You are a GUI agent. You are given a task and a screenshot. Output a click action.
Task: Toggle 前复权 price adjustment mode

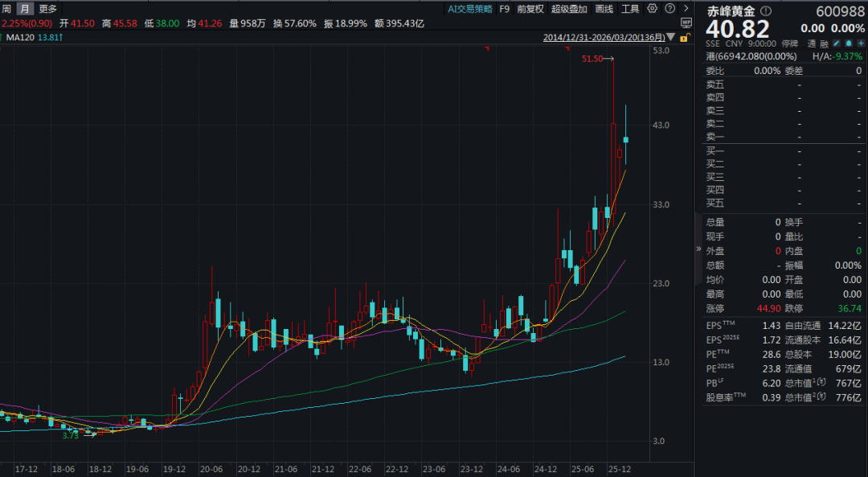(531, 9)
